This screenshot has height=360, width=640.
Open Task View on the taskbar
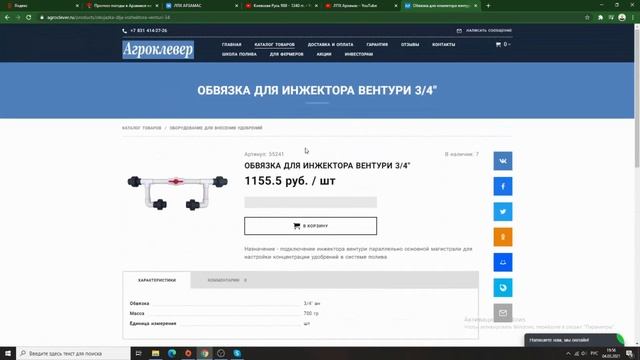click(x=138, y=353)
